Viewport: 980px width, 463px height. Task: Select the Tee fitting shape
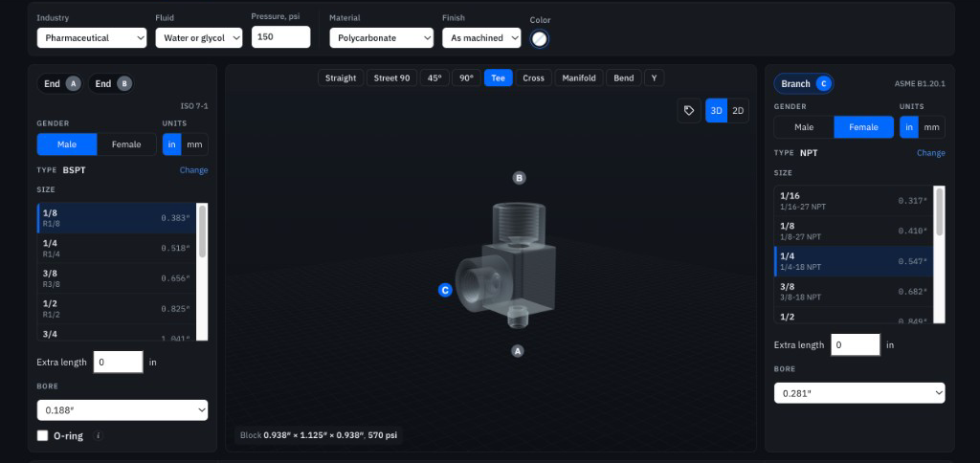pyautogui.click(x=498, y=78)
